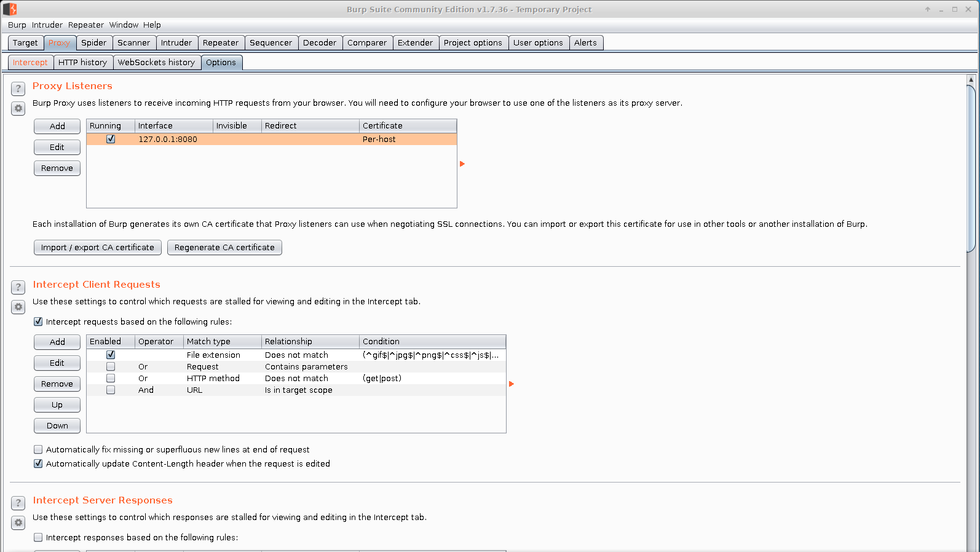980x552 pixels.
Task: Open the HTTP history sub-tab
Action: click(x=82, y=63)
